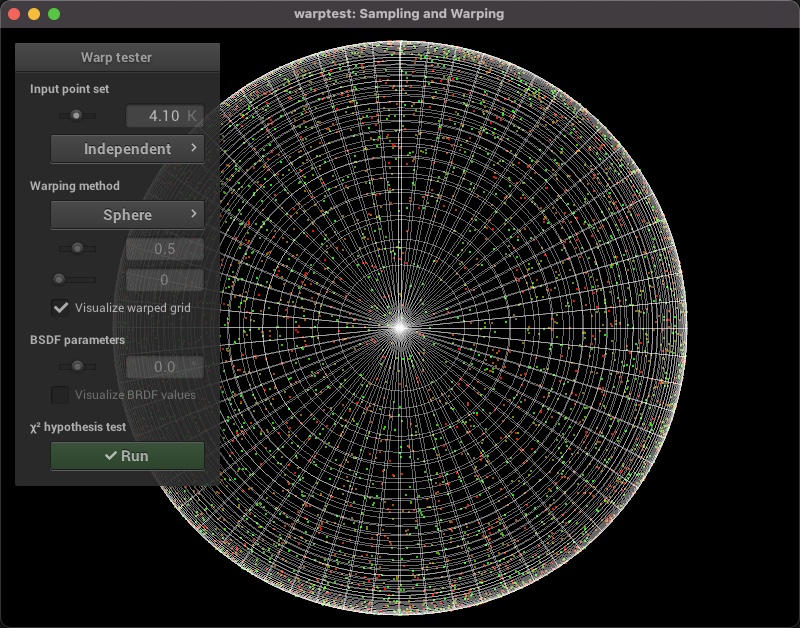Select the 0.0 BSDF value box
Screen dimensions: 800x628
(x=164, y=367)
